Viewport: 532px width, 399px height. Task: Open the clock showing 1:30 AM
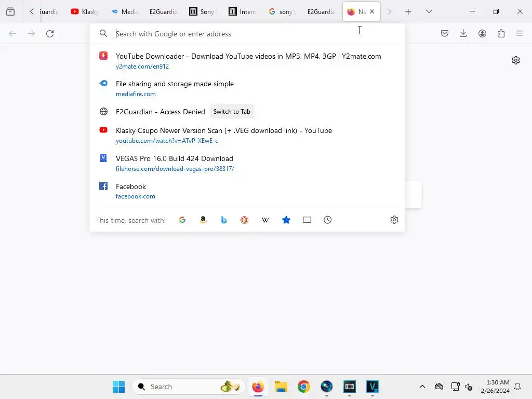[495, 387]
